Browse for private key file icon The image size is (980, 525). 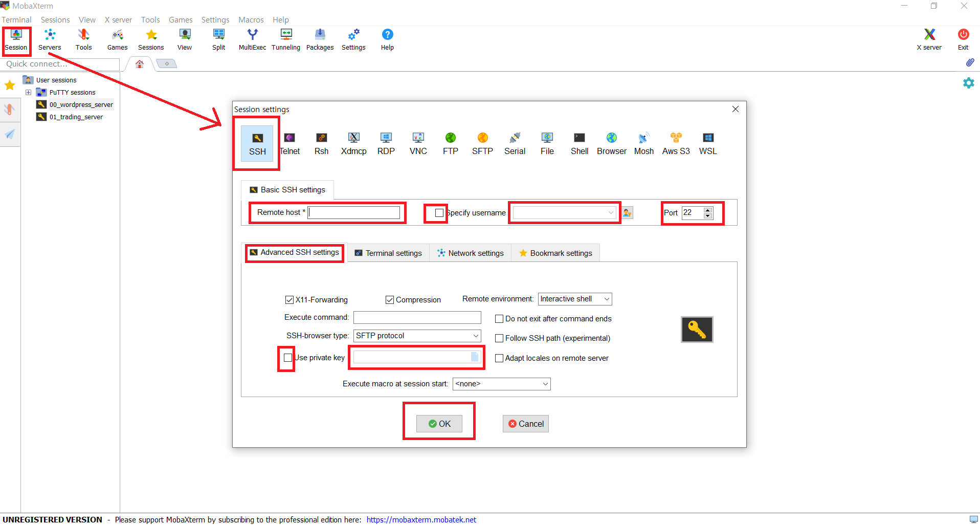[475, 357]
